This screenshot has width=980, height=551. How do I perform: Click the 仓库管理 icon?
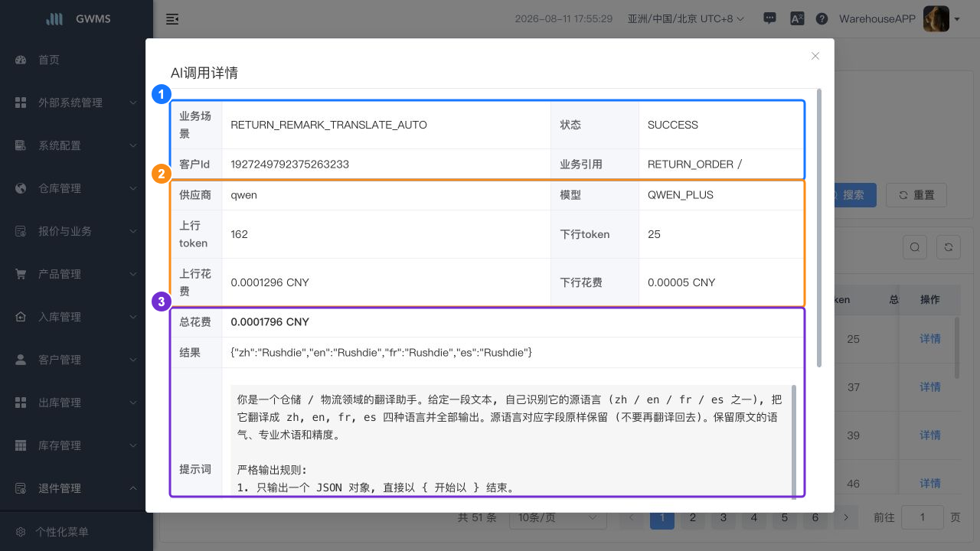point(21,188)
